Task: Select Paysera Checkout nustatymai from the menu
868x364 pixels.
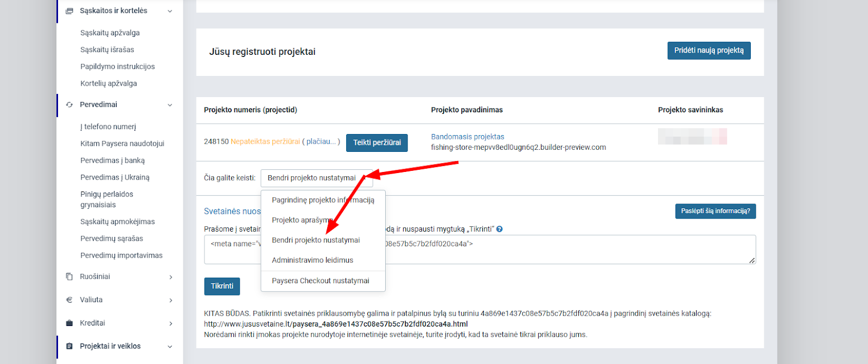Action: click(x=320, y=281)
